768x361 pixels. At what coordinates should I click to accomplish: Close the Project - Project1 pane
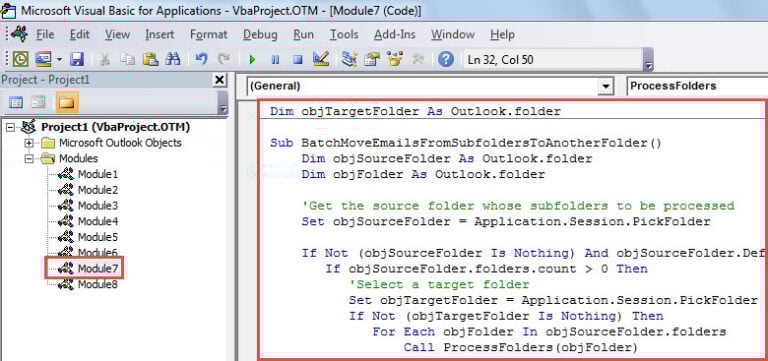click(x=219, y=80)
